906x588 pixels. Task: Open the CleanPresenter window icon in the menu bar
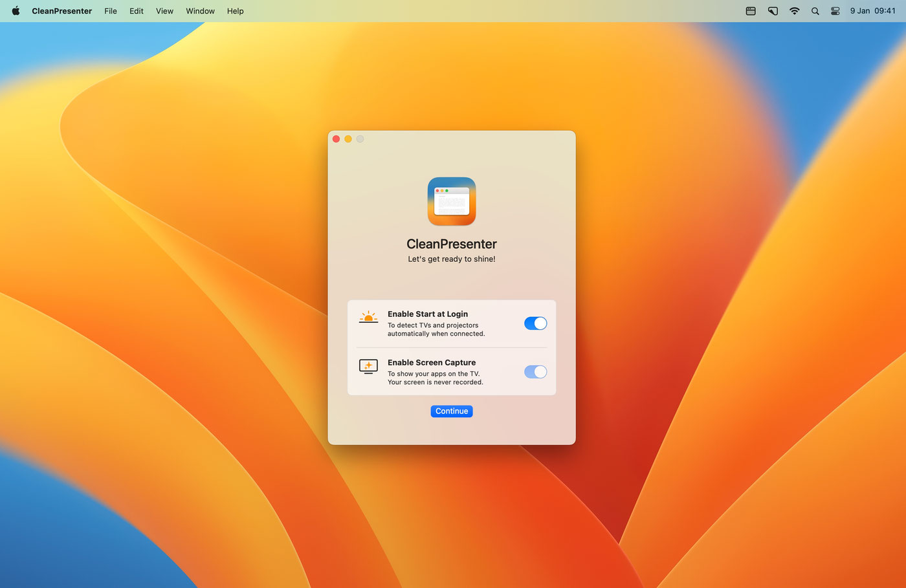[751, 11]
